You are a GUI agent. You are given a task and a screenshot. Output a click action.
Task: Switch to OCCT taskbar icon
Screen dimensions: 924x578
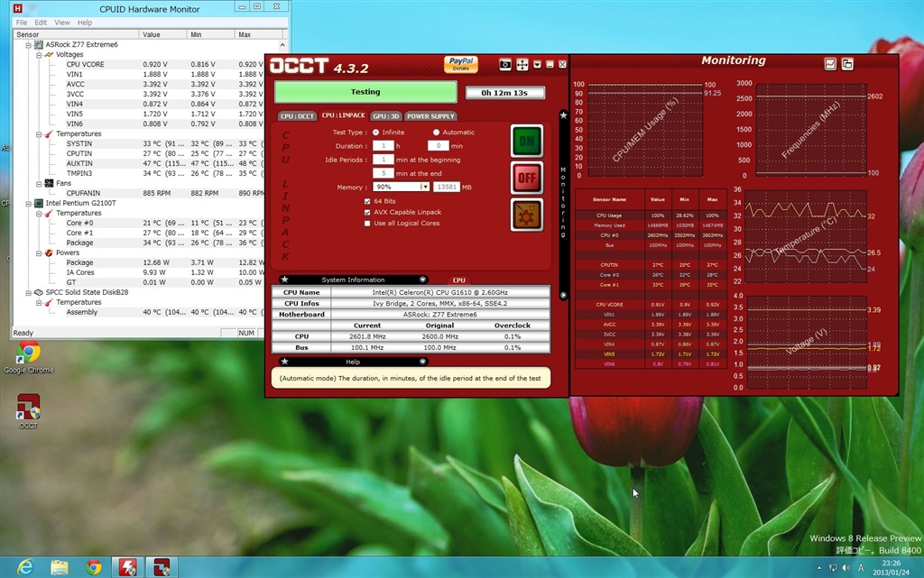point(162,567)
